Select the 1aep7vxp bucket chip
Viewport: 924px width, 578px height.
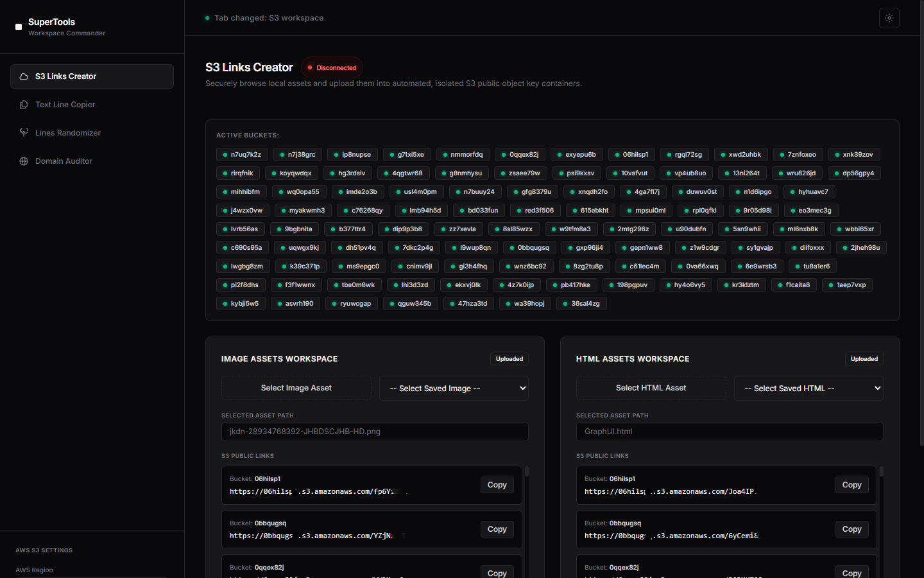point(847,285)
